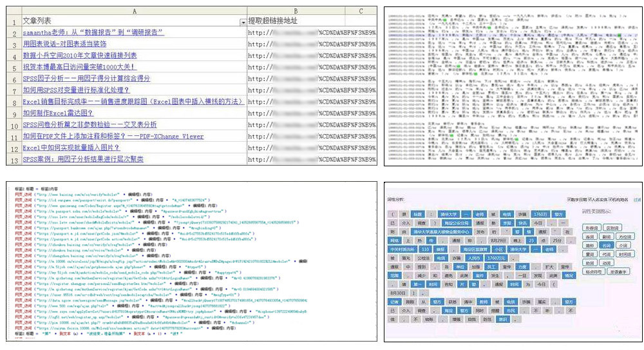644x350 pixels.
Task: Select the 量词 word class button
Action: point(590,254)
